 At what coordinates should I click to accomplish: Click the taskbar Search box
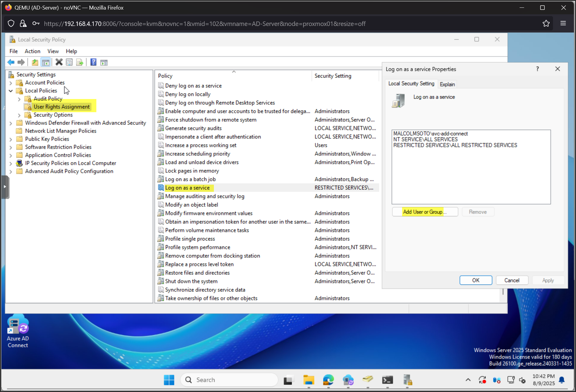click(230, 380)
